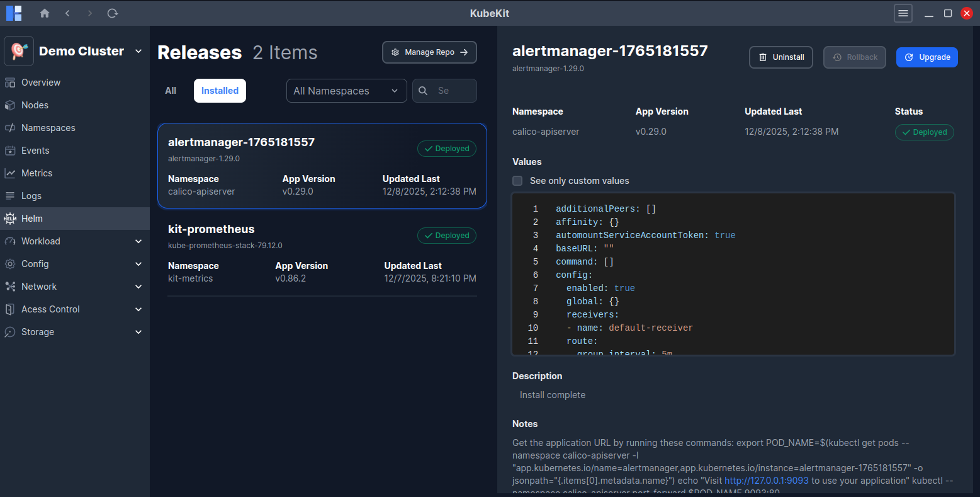Enable See only custom values checkbox
Image resolution: width=980 pixels, height=497 pixels.
click(517, 181)
